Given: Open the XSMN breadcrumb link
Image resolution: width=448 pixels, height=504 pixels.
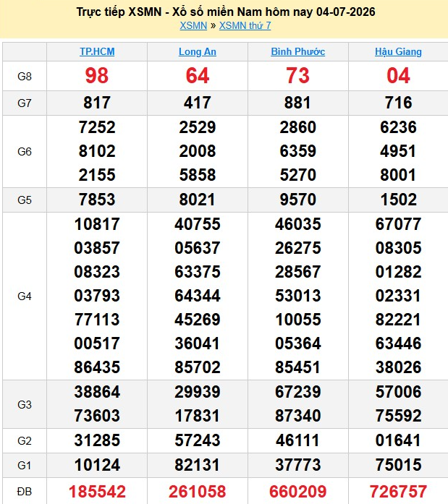Looking at the screenshot, I should pos(193,25).
